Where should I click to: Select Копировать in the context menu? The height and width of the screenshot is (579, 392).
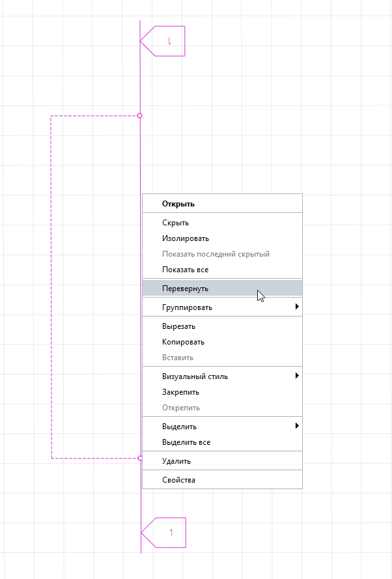[x=183, y=342]
